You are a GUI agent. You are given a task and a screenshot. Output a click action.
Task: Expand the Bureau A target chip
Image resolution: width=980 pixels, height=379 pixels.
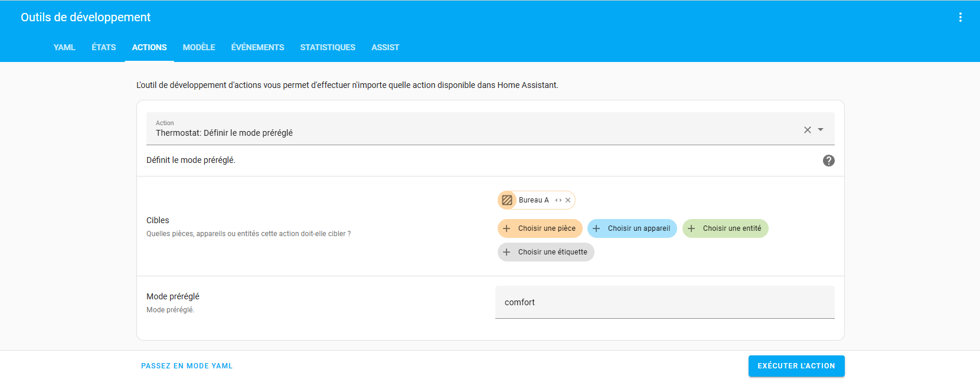click(558, 200)
